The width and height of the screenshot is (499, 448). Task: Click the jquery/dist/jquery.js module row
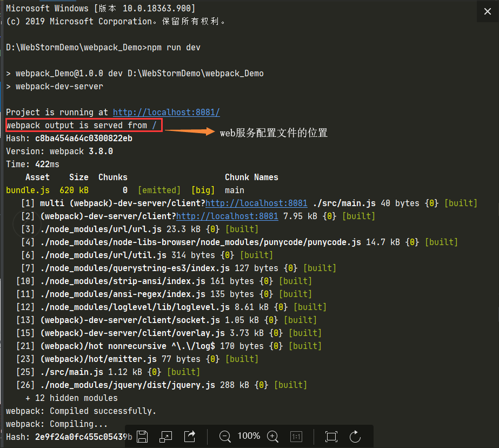point(162,385)
